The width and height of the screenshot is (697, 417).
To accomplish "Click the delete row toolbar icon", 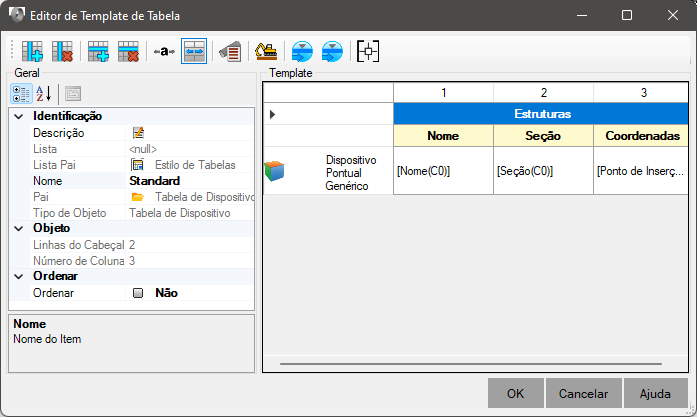I will pyautogui.click(x=128, y=52).
